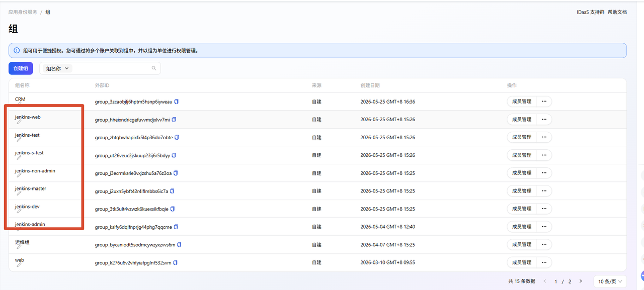This screenshot has width=644, height=290.
Task: Select the jenkins-admin group name
Action: tap(30, 224)
